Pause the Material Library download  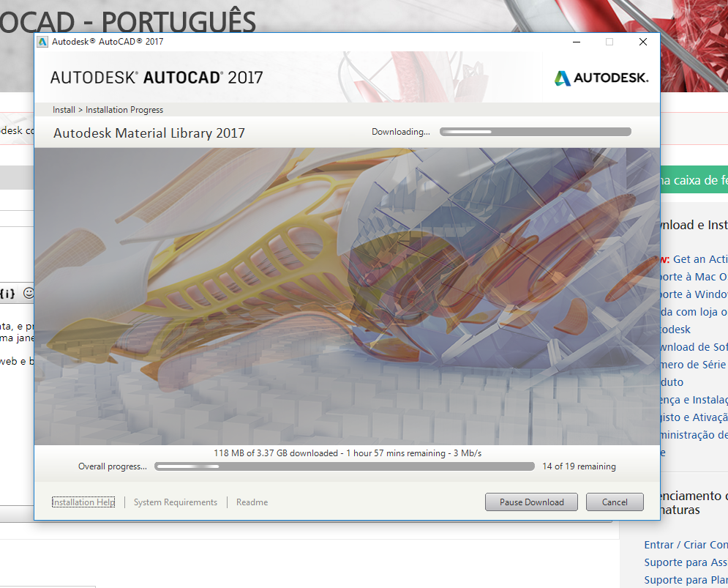click(531, 502)
